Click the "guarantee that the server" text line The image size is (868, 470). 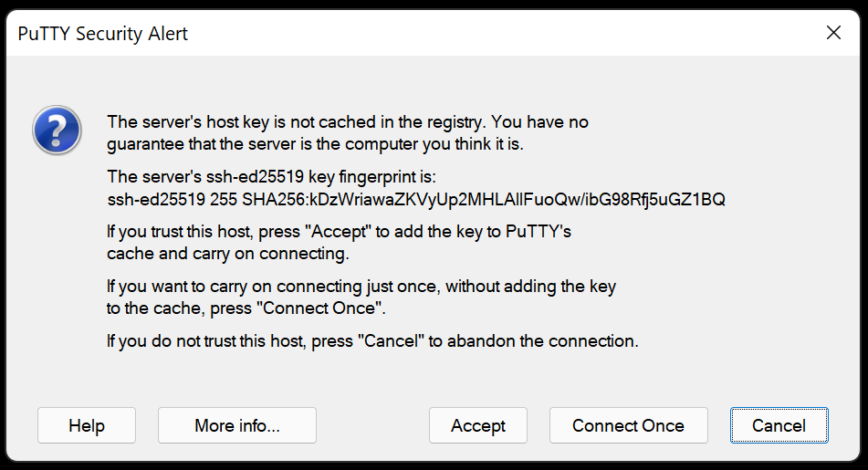click(x=315, y=144)
